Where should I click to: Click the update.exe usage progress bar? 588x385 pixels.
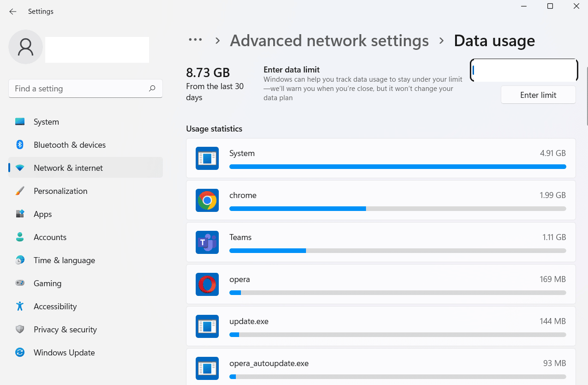pos(398,335)
